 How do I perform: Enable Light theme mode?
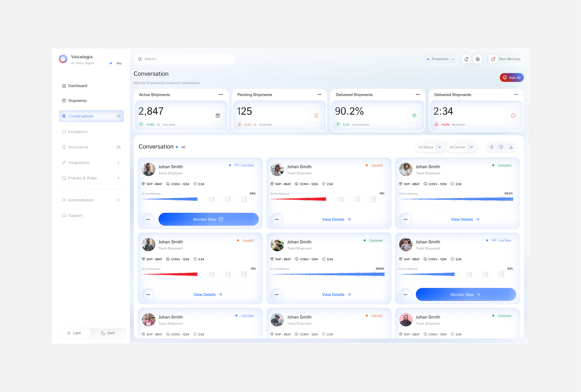[x=74, y=333]
